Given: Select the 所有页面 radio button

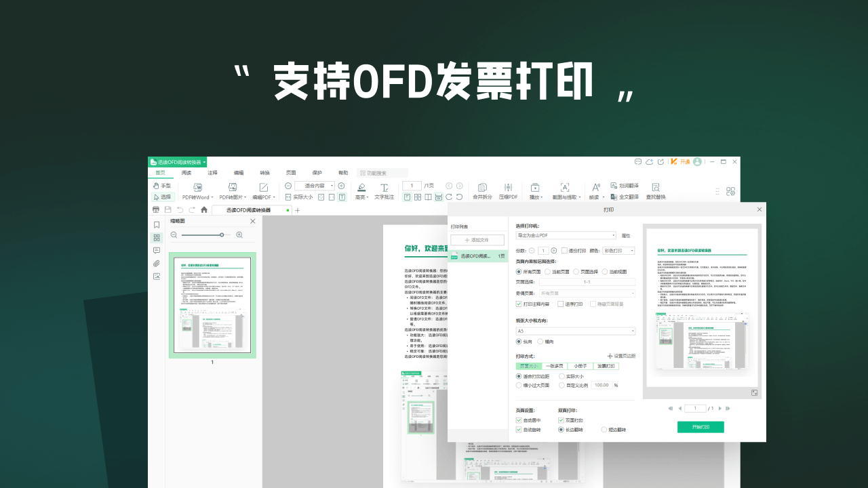Looking at the screenshot, I should click(x=519, y=272).
